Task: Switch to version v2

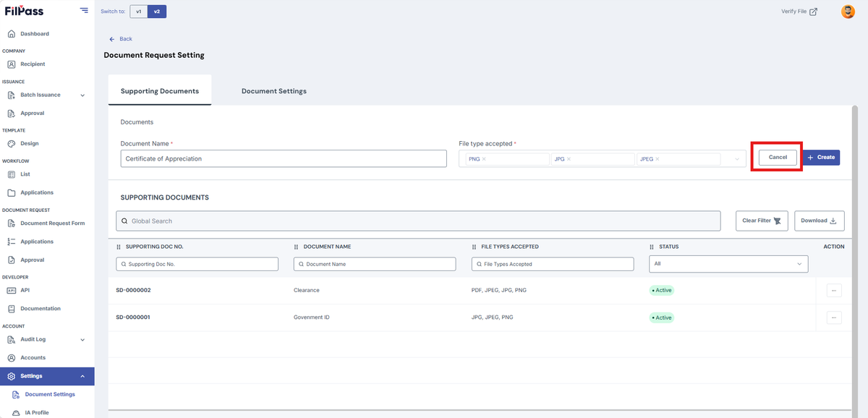Action: (157, 12)
